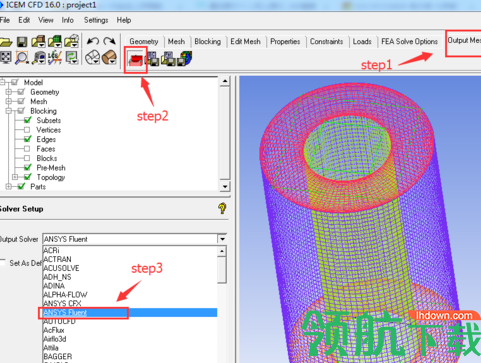Open the blocking file icon

[71, 41]
